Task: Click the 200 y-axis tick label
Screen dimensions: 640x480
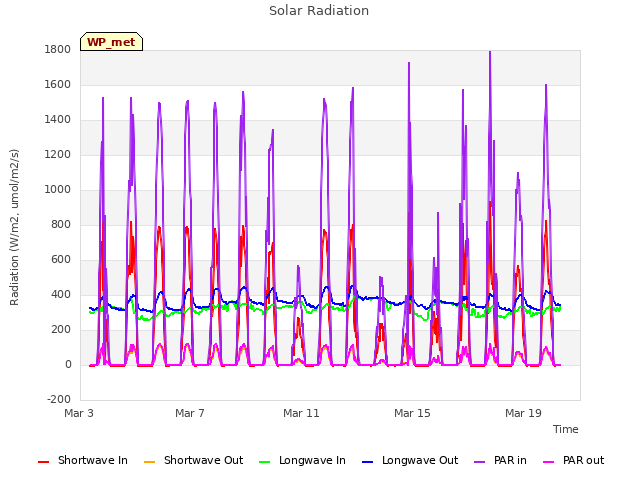Action: click(61, 330)
